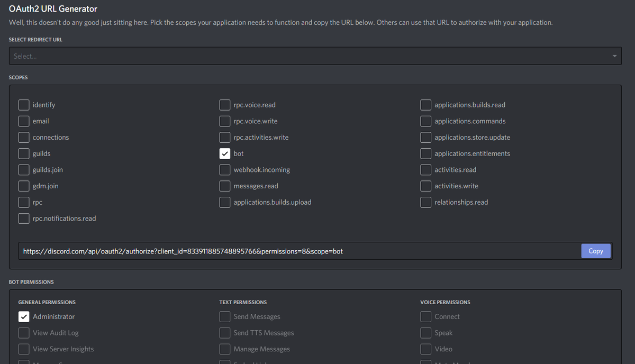
Task: Copy the generated OAuth2 URL
Action: pos(596,251)
